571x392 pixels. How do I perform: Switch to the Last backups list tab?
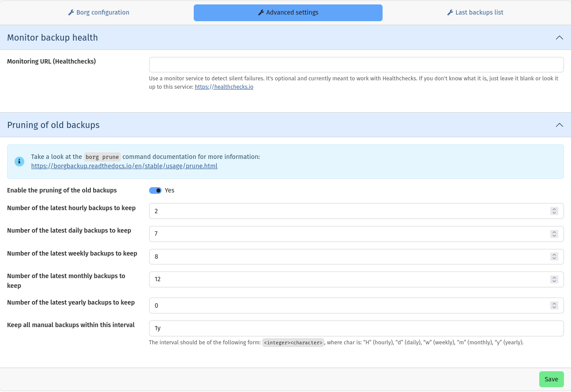(475, 12)
